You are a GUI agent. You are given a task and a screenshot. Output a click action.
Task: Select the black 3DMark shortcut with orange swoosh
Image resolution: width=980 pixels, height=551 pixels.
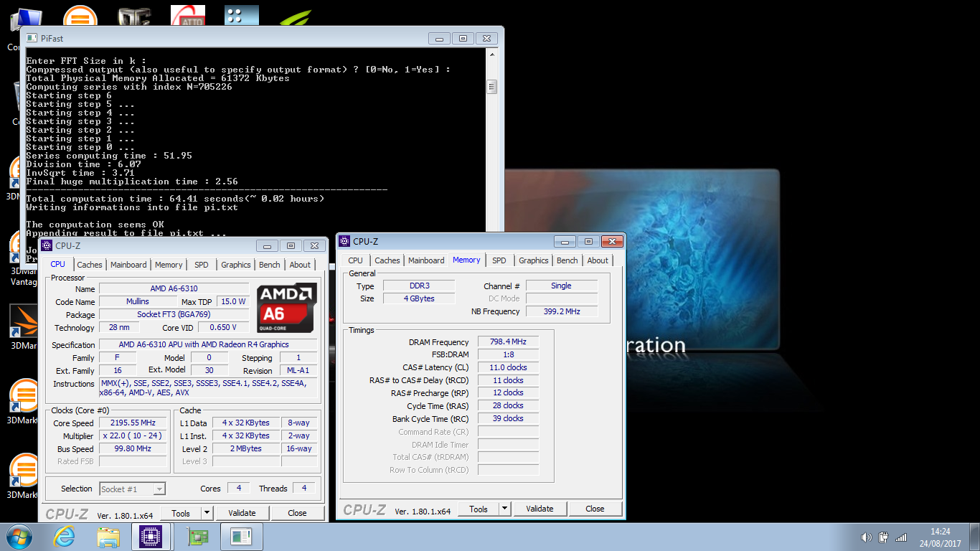23,326
